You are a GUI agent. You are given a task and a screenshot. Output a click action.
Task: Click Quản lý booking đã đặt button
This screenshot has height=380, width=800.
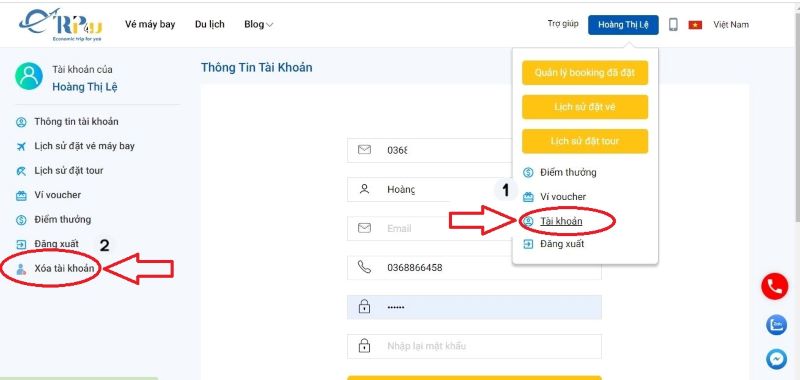pos(585,72)
